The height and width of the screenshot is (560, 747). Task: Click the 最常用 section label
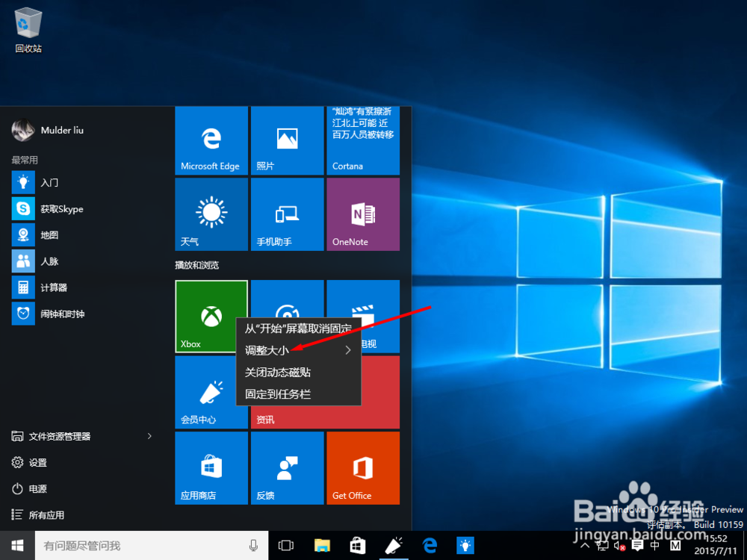click(25, 160)
